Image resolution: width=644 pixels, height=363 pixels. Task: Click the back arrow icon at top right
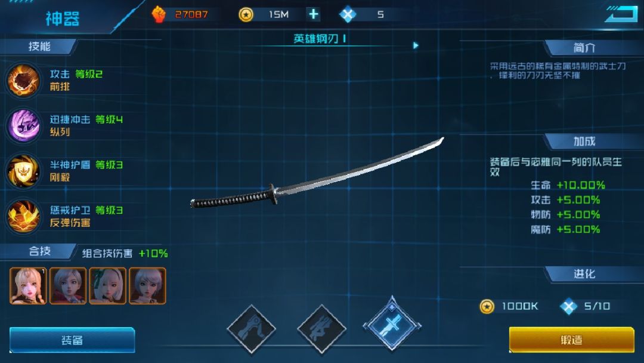[x=621, y=15]
